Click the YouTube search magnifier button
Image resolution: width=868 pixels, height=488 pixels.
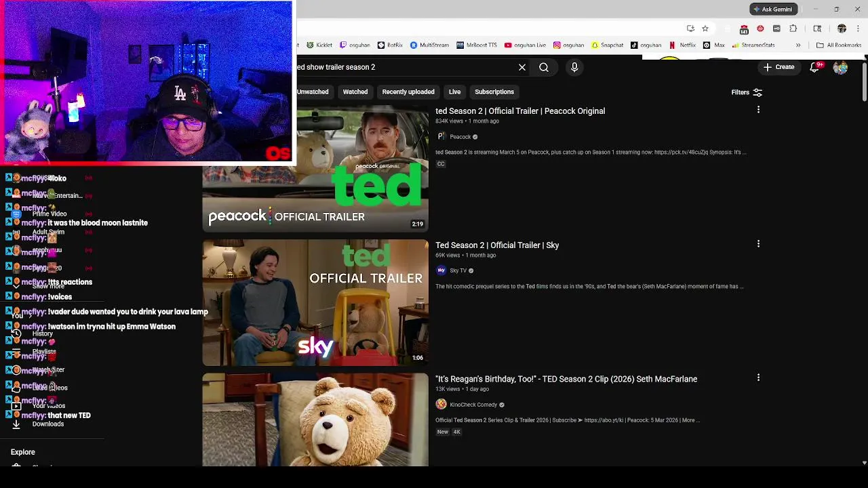[x=544, y=67]
